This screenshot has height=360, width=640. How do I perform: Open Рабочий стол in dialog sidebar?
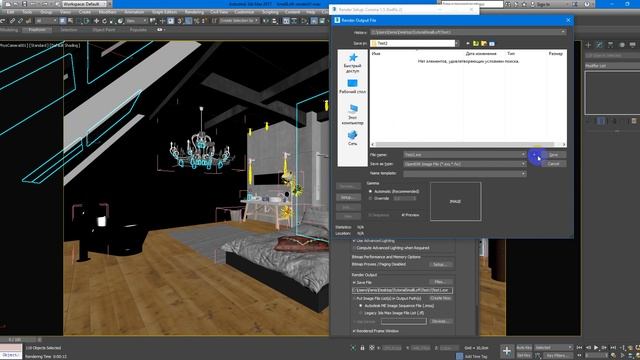[x=352, y=87]
